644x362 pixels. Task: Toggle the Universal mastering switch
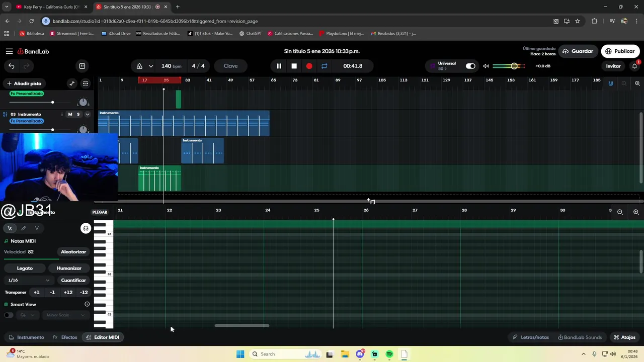(x=470, y=66)
